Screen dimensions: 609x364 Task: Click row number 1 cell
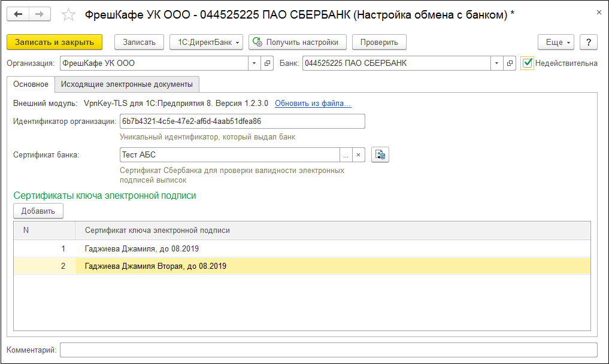tap(44, 248)
